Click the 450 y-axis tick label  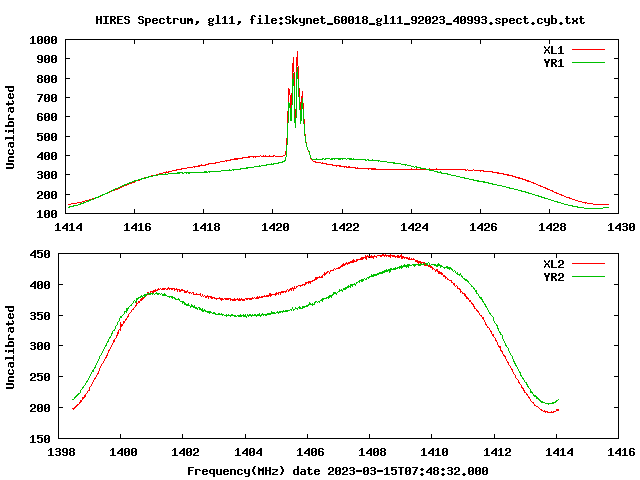(x=40, y=254)
